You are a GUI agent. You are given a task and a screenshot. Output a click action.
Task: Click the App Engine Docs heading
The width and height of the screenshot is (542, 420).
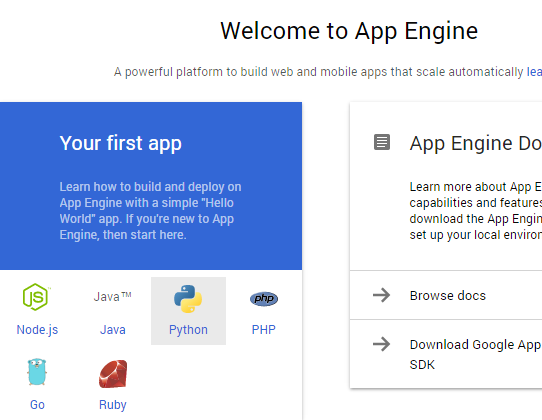[x=476, y=143]
